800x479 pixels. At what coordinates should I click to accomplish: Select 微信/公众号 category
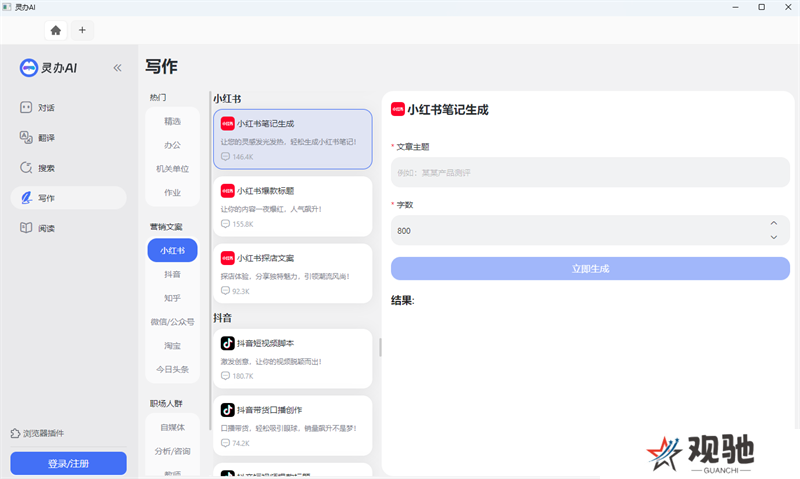tap(172, 322)
